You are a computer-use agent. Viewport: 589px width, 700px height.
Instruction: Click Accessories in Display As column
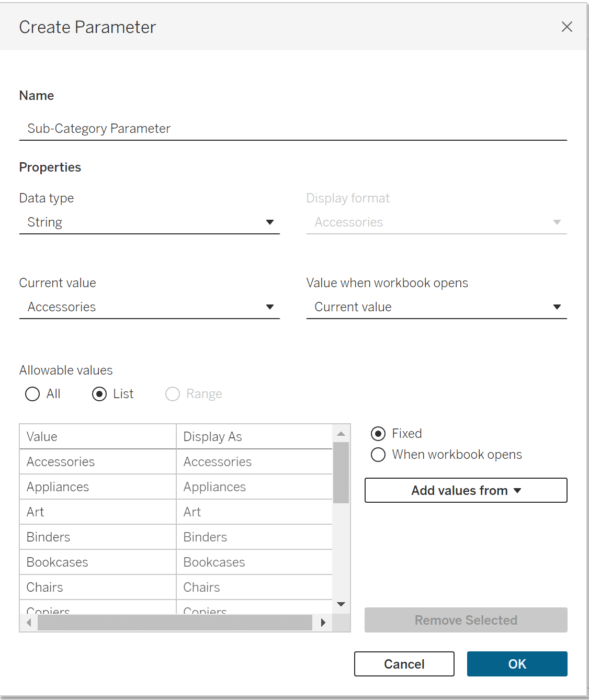pos(254,461)
